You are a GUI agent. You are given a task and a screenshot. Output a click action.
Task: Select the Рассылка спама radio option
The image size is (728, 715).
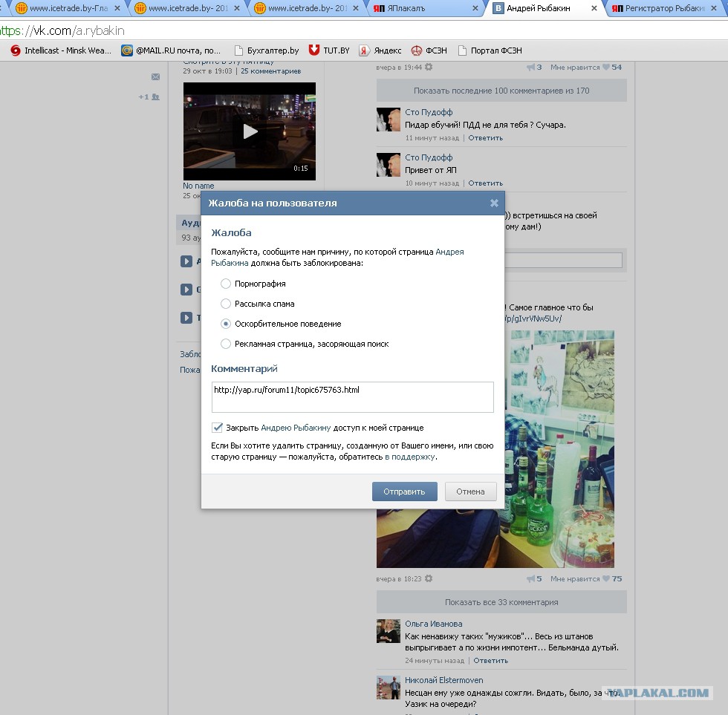(226, 304)
